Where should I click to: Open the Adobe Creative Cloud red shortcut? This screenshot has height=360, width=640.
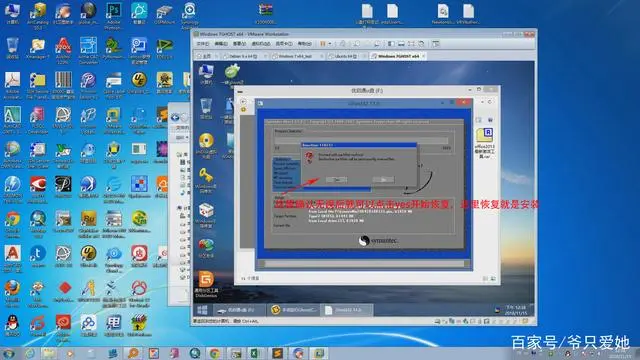point(63,322)
